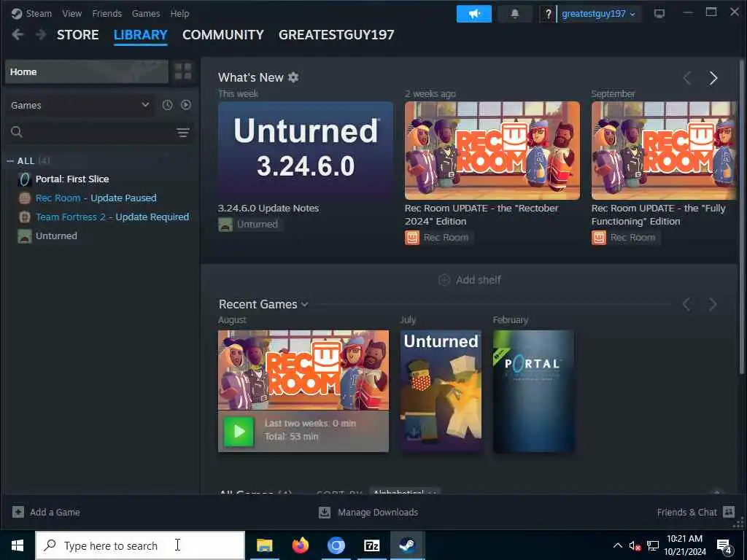Go forward with the right arrow
The image size is (747, 560).
tap(41, 34)
